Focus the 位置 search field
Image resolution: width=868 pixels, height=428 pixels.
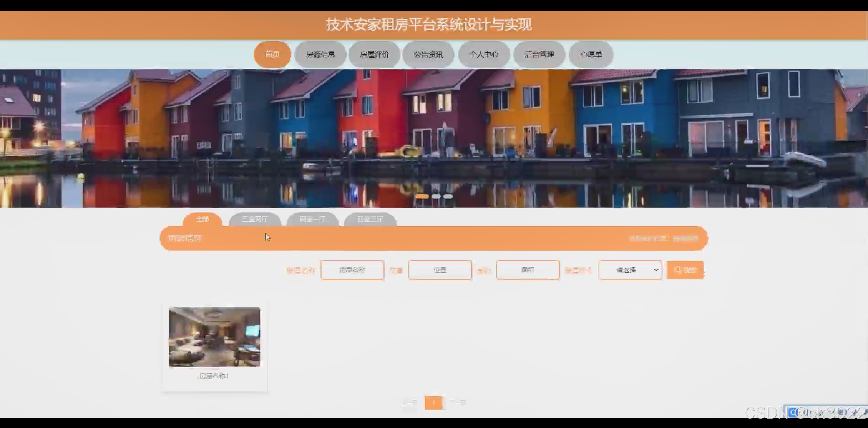(440, 270)
